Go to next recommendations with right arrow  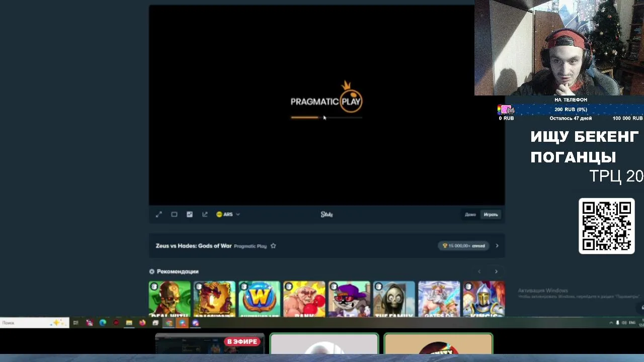[496, 271]
